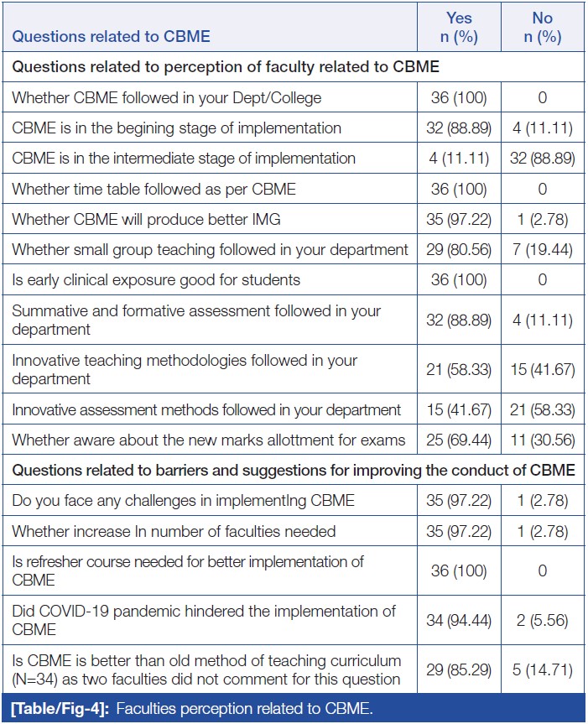Select the perception of faculty section heading
588x724 pixels.
226,68
